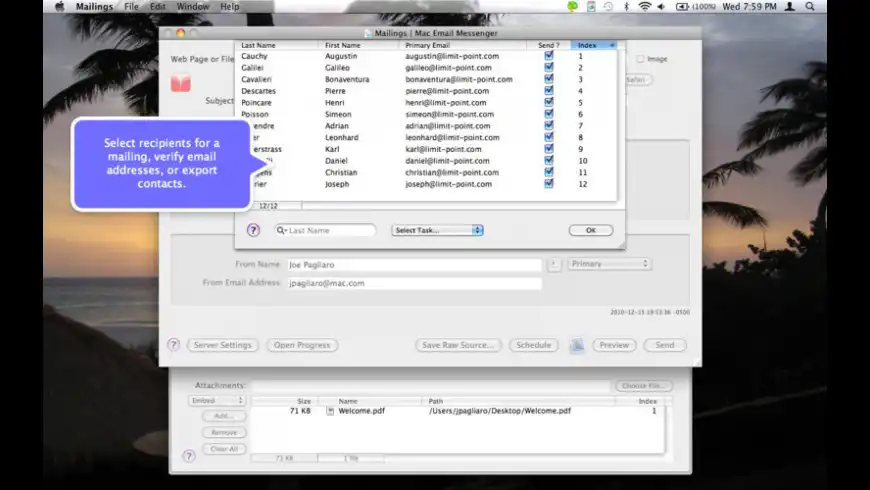Image resolution: width=870 pixels, height=490 pixels.
Task: Click the search magnifier in Last Name field
Action: coord(281,230)
